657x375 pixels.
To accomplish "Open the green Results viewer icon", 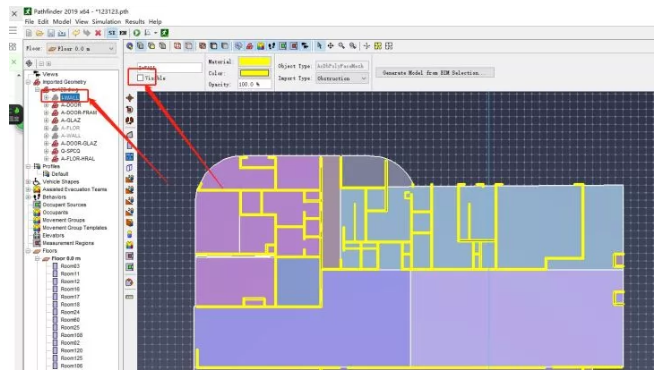I will pyautogui.click(x=165, y=33).
